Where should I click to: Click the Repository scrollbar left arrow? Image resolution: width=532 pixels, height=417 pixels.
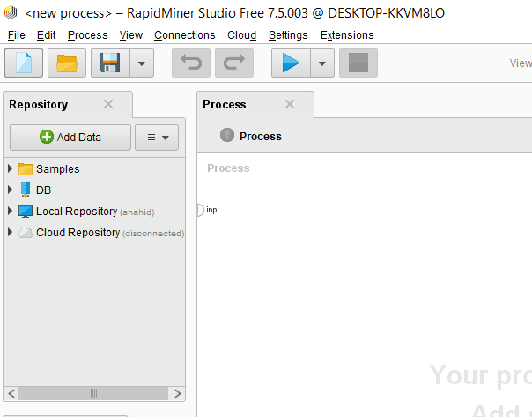point(11,393)
